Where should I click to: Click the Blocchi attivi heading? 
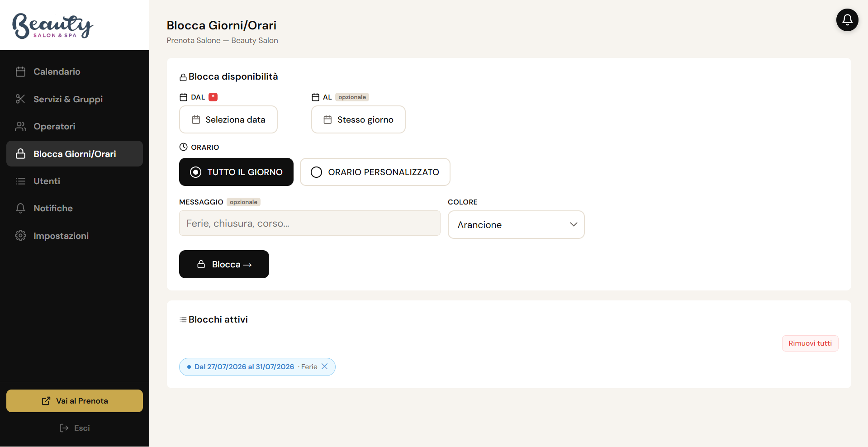click(x=218, y=319)
